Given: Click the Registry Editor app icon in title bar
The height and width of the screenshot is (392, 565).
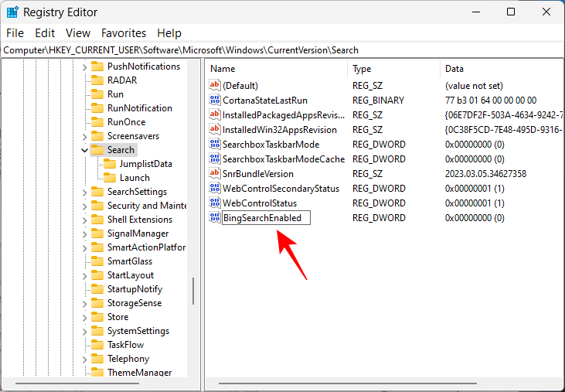Looking at the screenshot, I should pos(12,12).
